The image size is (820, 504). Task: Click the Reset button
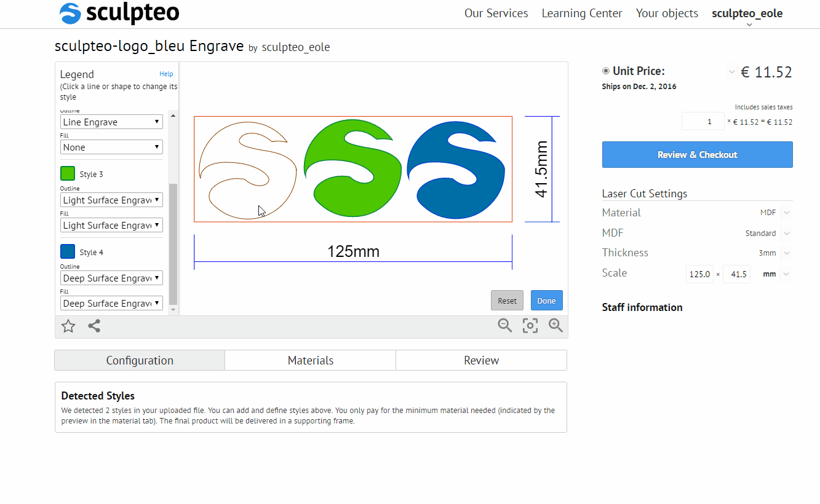point(508,301)
